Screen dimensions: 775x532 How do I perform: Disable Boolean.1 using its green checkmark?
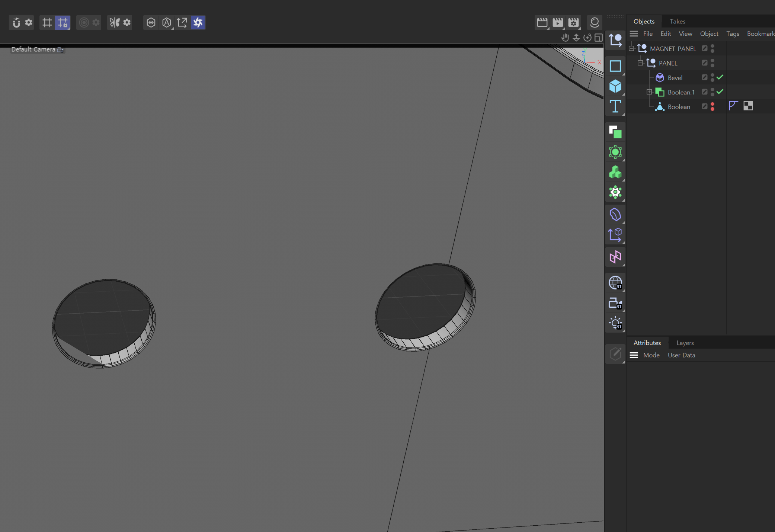tap(720, 92)
